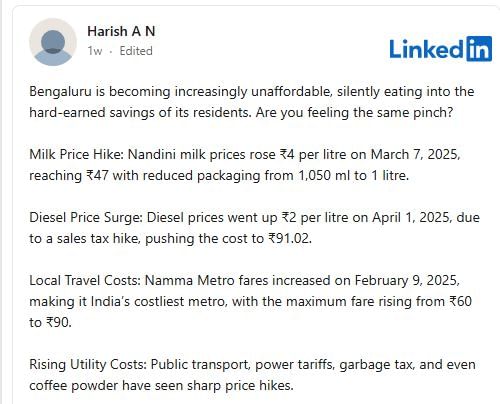Click the '1w' post timestamp
This screenshot has width=500, height=404.
[95, 51]
